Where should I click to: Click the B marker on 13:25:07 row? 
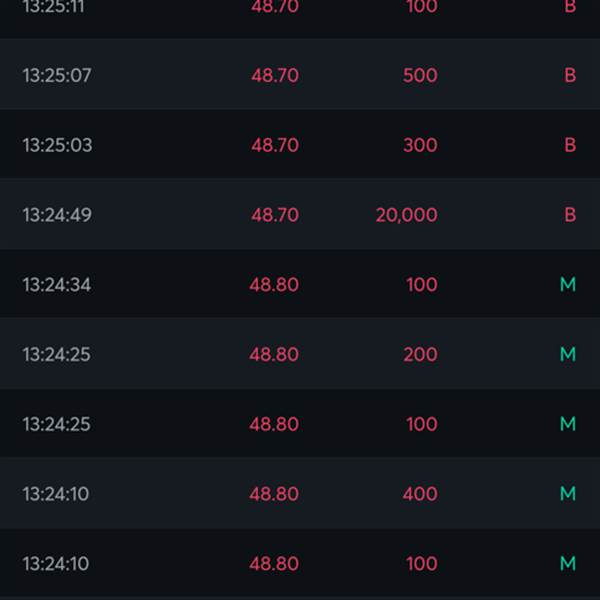click(x=570, y=75)
